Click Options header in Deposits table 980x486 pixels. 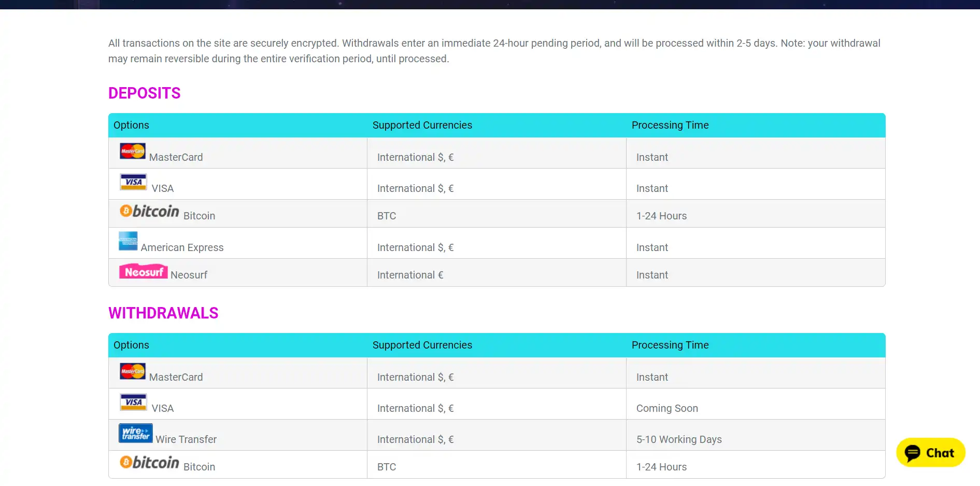click(131, 126)
